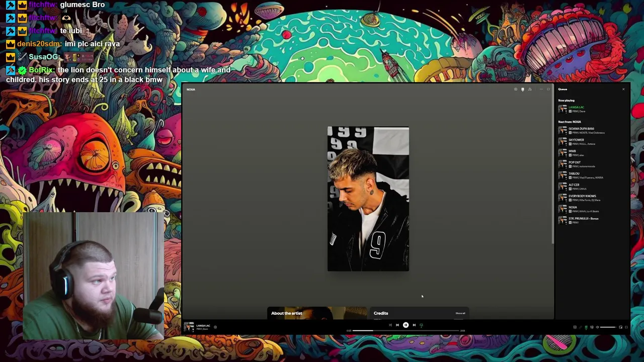
Task: Adjust the volume slider
Action: click(608, 327)
